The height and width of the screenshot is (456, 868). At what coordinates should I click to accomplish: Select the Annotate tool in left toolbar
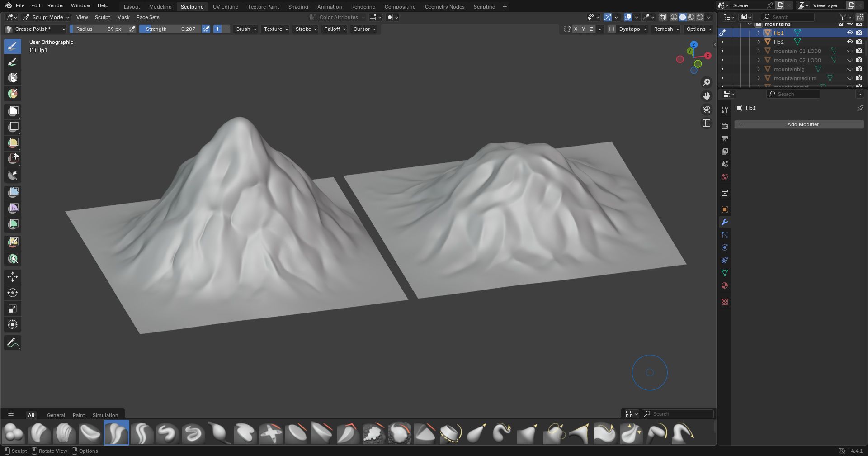point(13,343)
